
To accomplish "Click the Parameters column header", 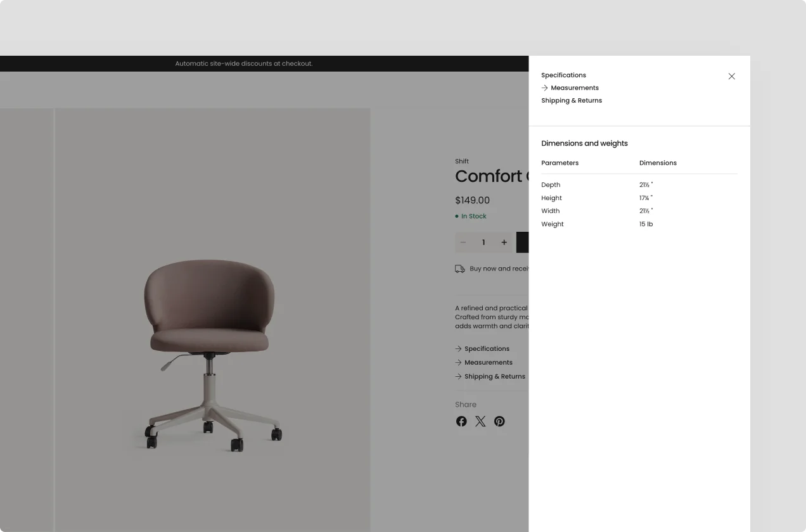I will [x=560, y=163].
